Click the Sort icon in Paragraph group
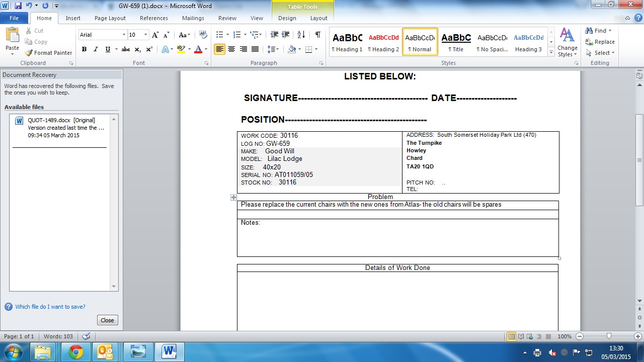 (301, 35)
